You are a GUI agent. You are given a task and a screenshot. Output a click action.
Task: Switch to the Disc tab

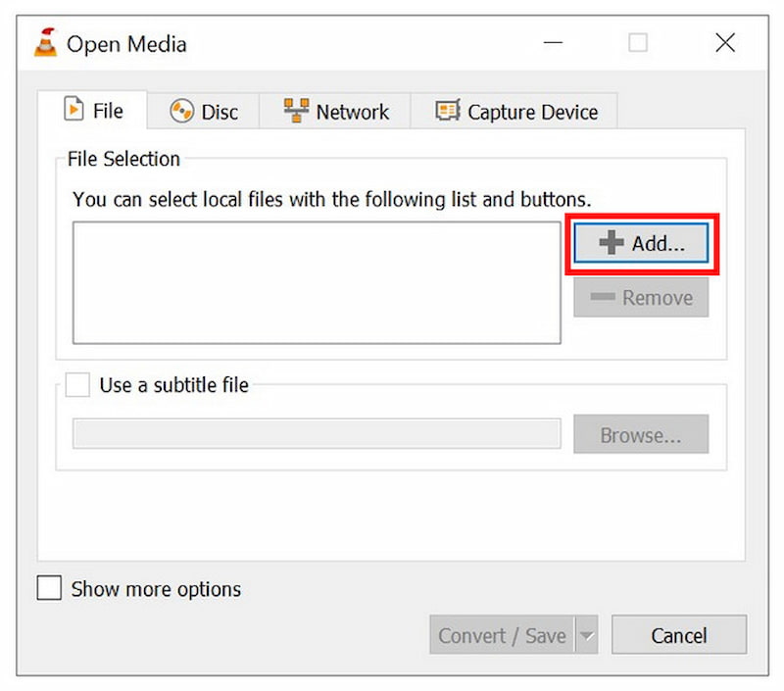coord(203,111)
